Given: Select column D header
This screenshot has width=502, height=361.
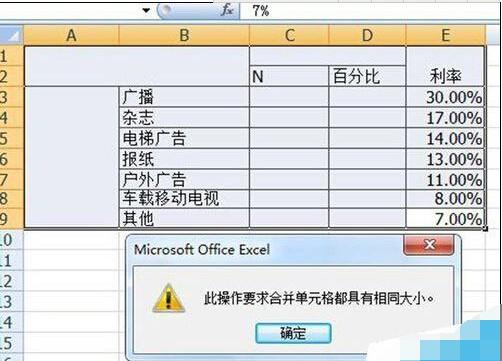Looking at the screenshot, I should 367,35.
